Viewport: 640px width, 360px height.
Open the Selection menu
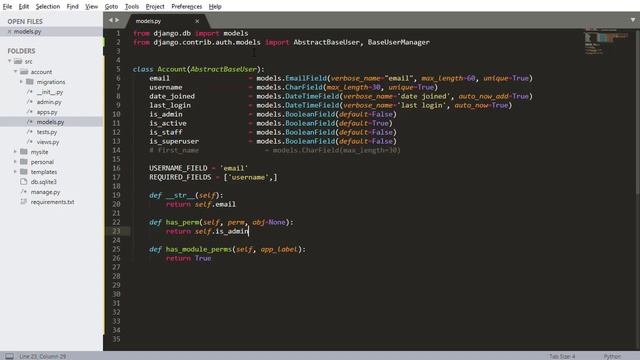48,7
